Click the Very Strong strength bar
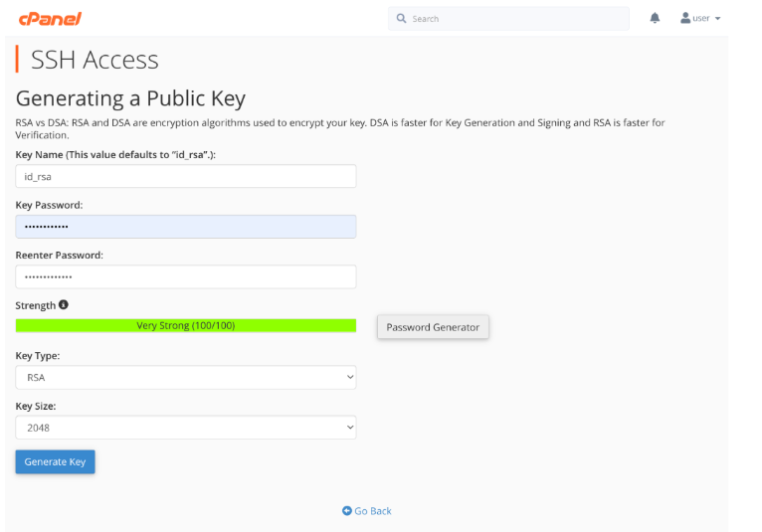This screenshot has width=762, height=532. point(185,325)
